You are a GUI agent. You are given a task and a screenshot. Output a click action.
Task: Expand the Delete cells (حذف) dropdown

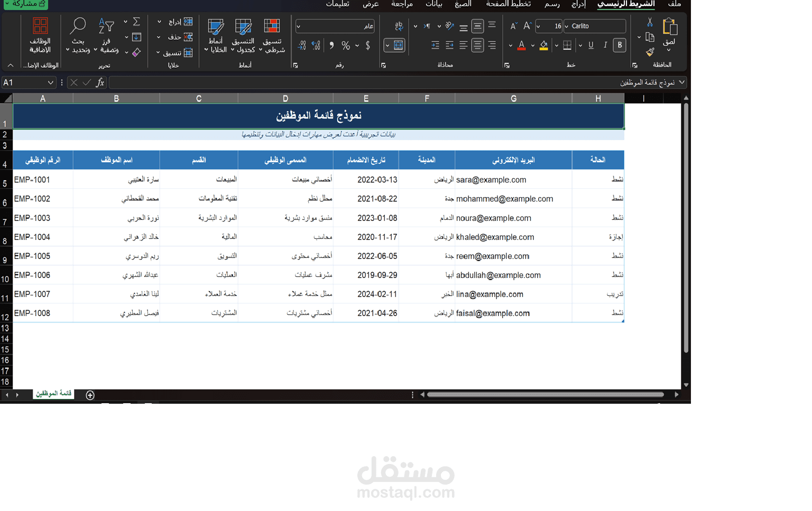(x=159, y=37)
